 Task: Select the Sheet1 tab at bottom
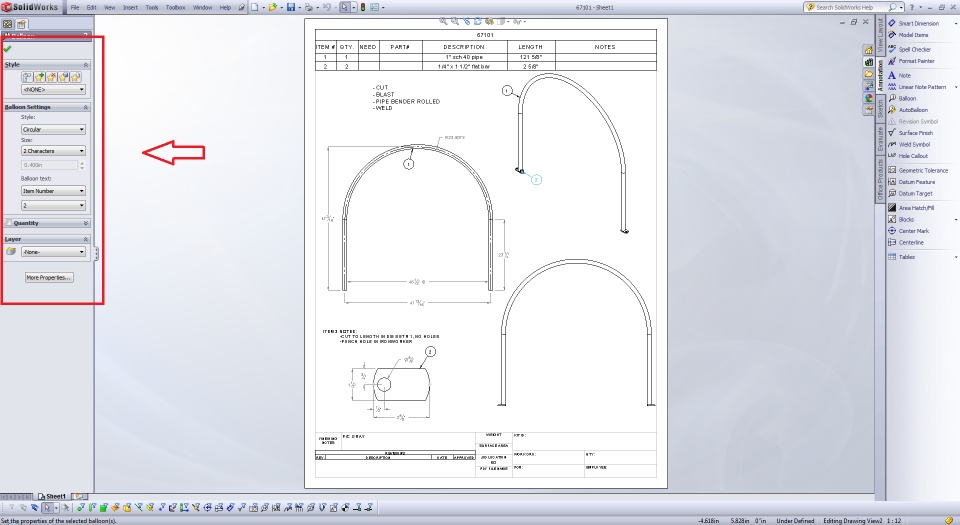pos(52,496)
